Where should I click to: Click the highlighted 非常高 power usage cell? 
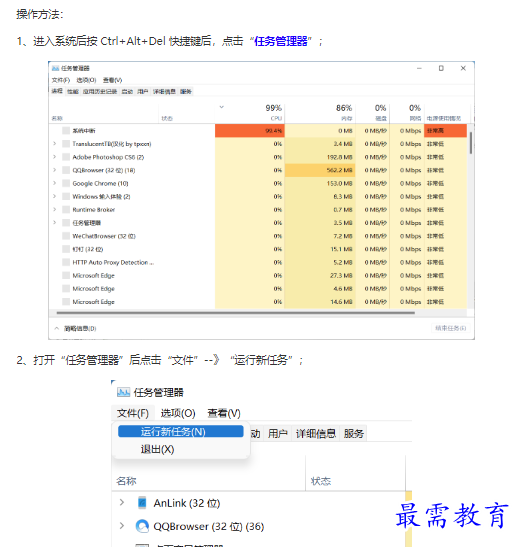(x=445, y=130)
